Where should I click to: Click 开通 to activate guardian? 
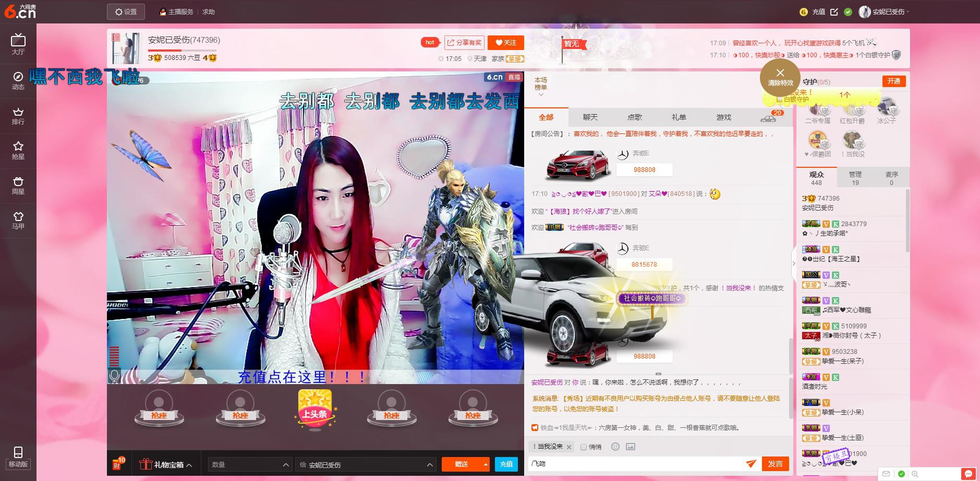(894, 81)
